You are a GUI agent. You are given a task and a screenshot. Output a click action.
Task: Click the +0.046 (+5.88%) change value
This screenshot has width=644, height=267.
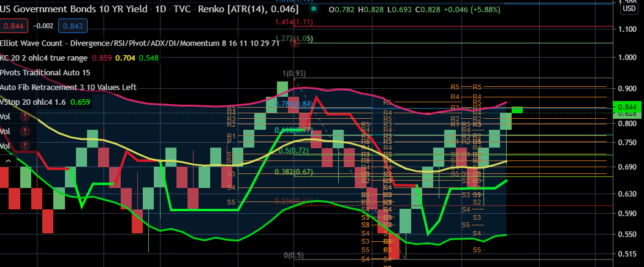[x=474, y=9]
